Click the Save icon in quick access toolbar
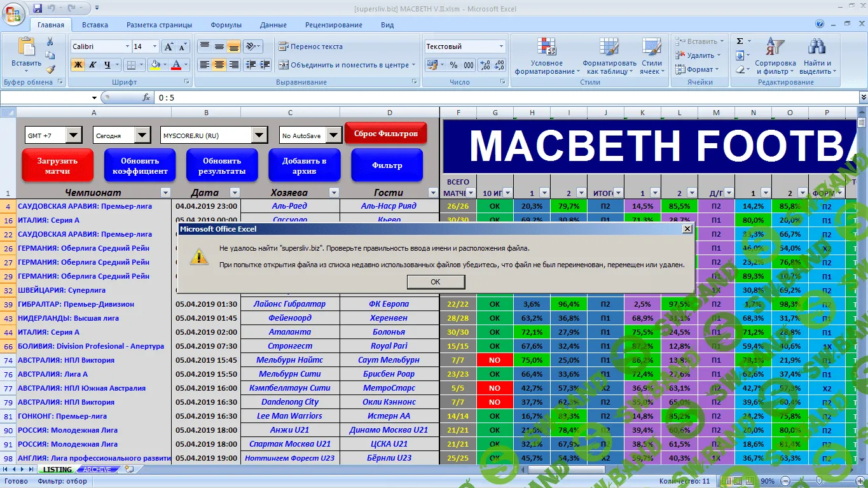The image size is (868, 488). 38,8
